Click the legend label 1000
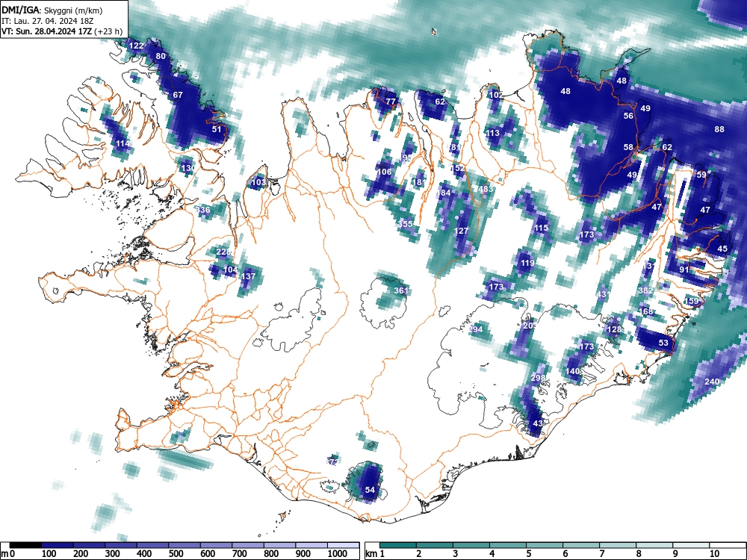Image resolution: width=747 pixels, height=560 pixels. (338, 554)
